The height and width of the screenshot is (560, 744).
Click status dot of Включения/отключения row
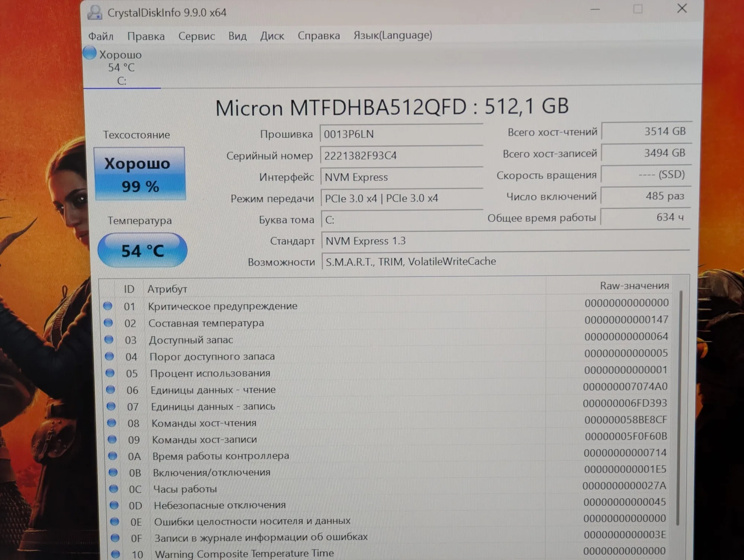coord(113,472)
